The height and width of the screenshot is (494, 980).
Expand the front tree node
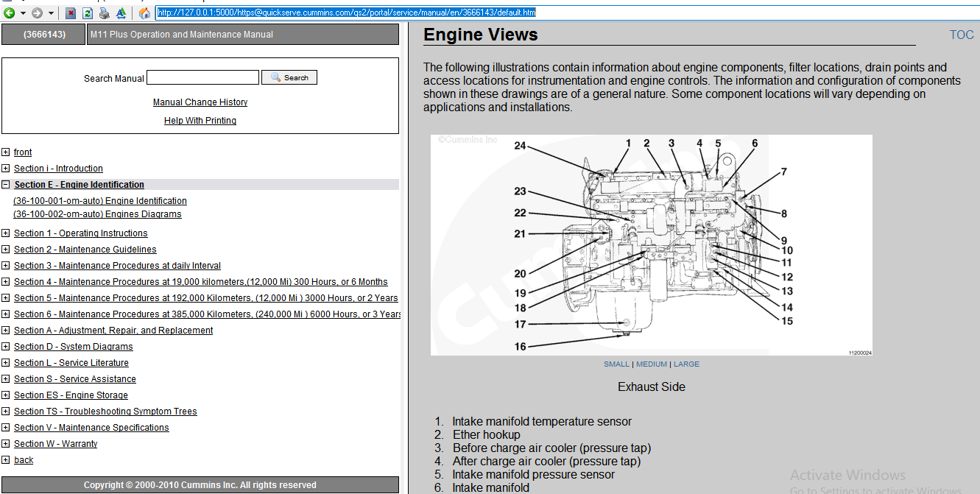(x=6, y=152)
